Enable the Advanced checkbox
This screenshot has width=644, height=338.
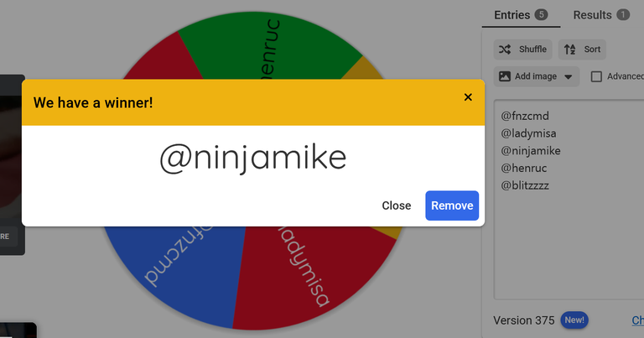coord(596,76)
